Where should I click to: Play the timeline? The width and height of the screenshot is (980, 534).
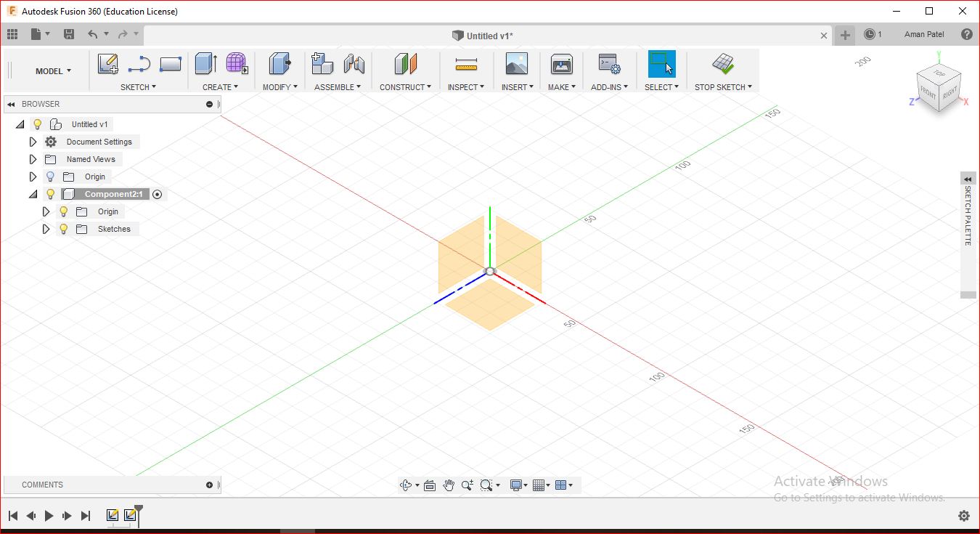pos(49,516)
